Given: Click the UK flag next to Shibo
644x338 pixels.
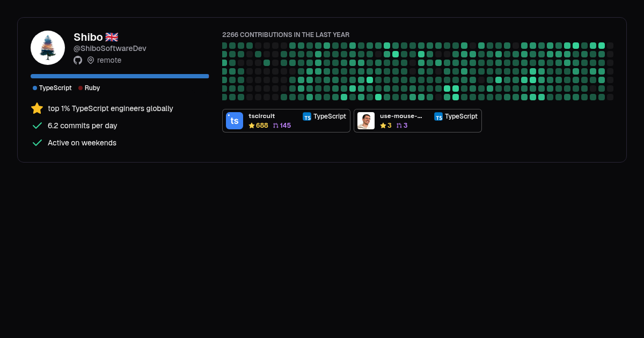Looking at the screenshot, I should pos(112,37).
